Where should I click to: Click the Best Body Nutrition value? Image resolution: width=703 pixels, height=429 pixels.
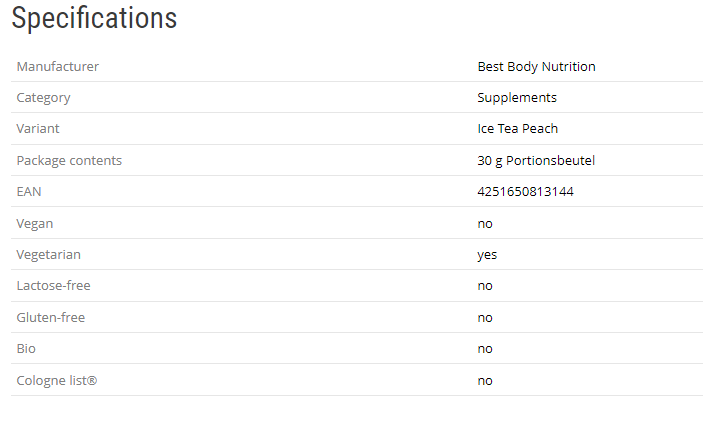pos(536,67)
